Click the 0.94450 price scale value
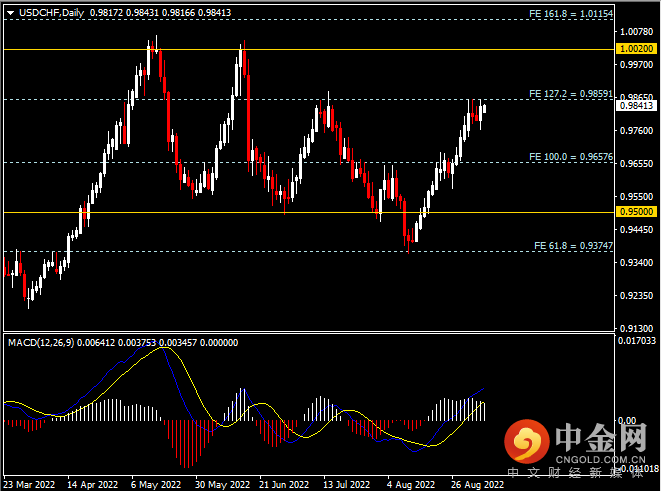Image resolution: width=661 pixels, height=491 pixels. coord(636,230)
